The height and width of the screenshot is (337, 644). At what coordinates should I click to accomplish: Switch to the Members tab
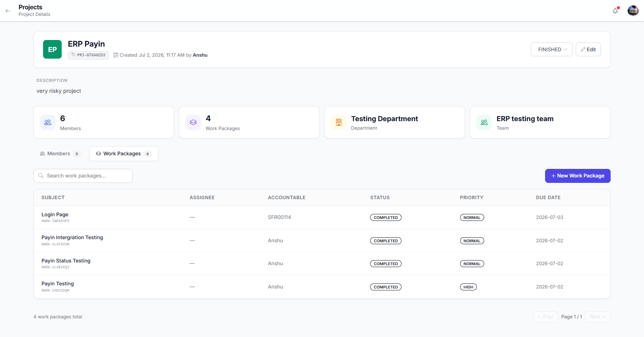60,154
